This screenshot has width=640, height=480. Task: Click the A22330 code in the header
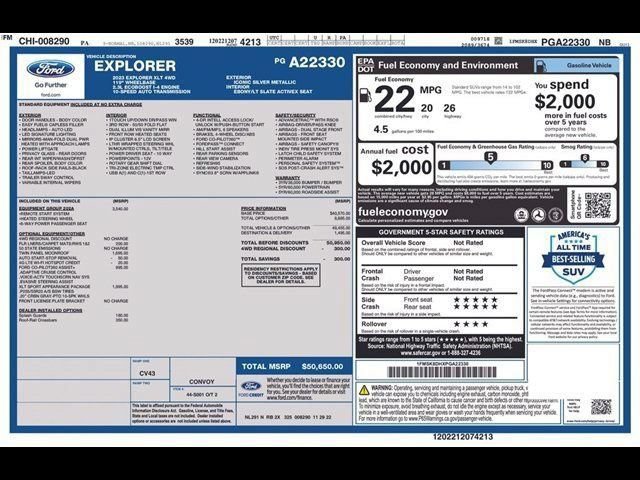pos(317,62)
